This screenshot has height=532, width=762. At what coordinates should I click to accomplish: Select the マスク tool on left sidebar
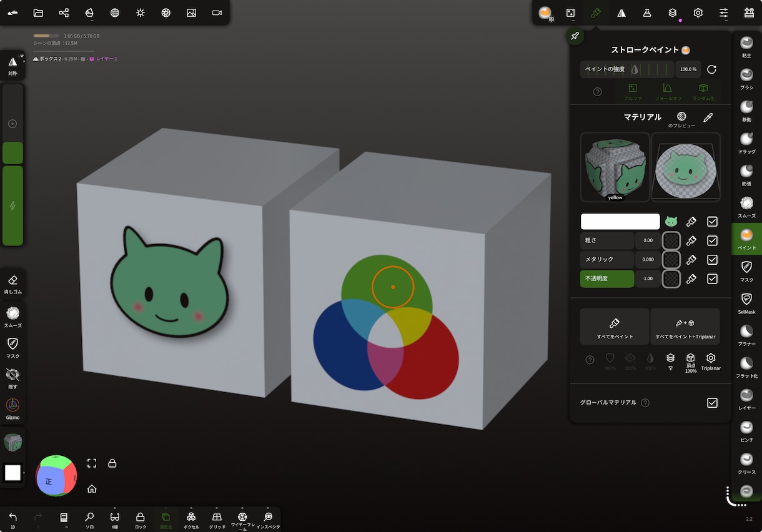coord(12,348)
